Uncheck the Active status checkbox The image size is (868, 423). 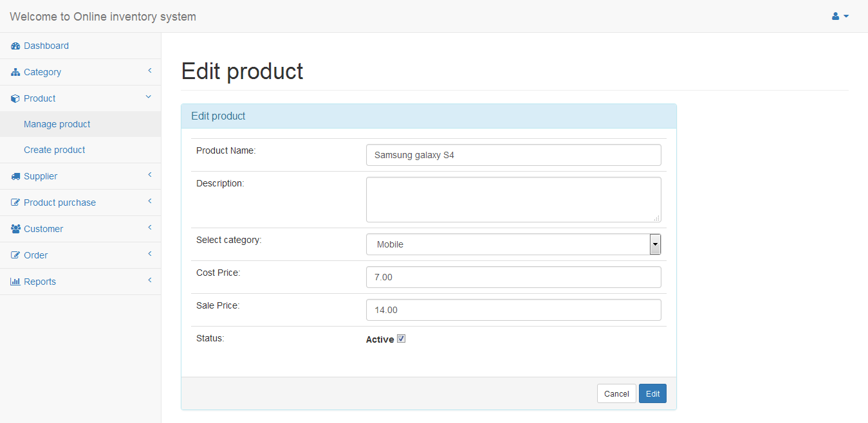click(401, 339)
